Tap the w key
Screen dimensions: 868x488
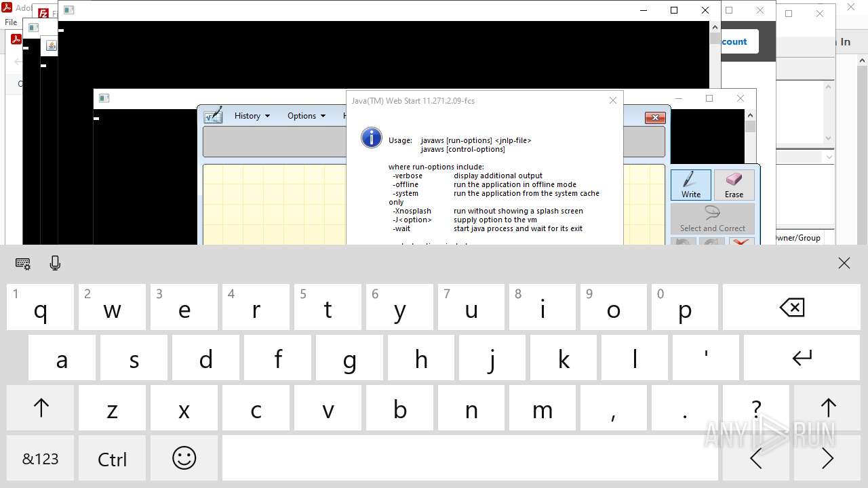tap(112, 307)
